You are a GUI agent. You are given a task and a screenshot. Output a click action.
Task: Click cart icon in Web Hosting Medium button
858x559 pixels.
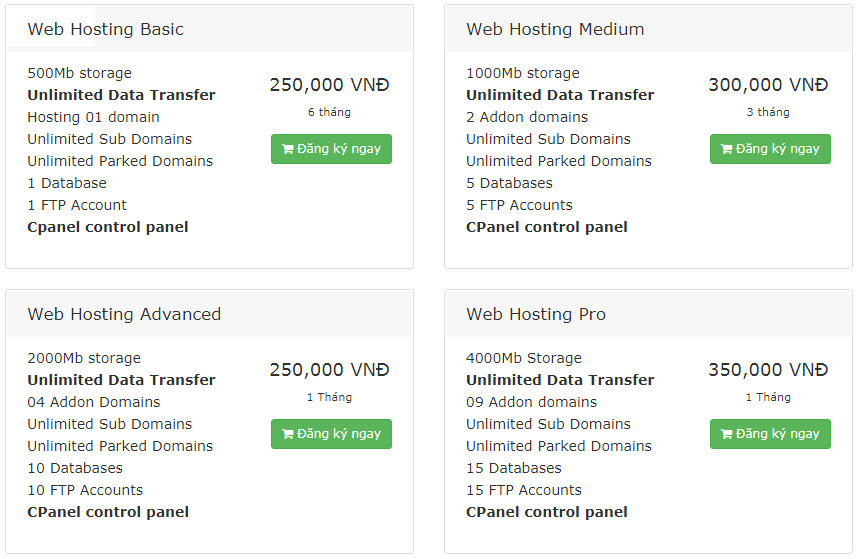point(727,149)
